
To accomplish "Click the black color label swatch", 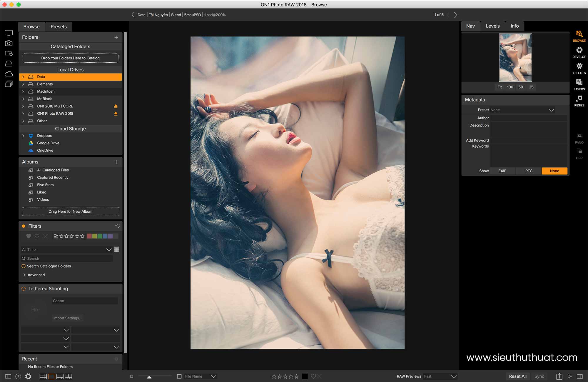I will tap(305, 376).
